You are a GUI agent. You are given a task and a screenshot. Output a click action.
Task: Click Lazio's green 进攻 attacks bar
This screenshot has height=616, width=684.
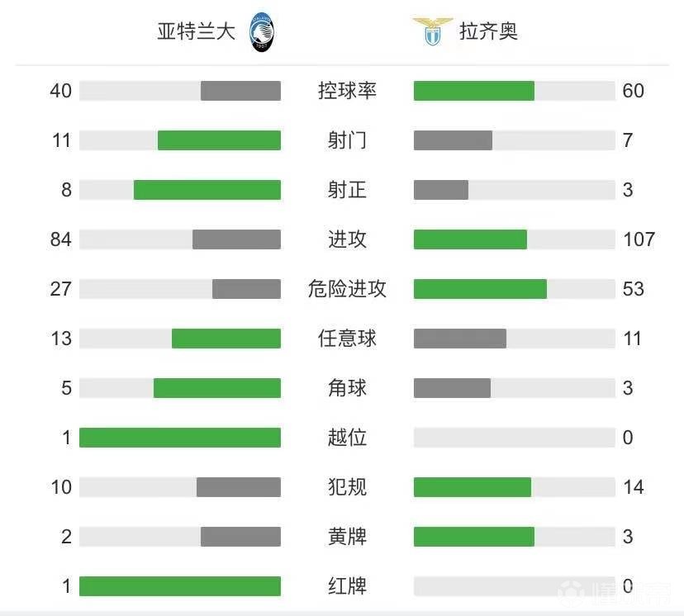pyautogui.click(x=470, y=239)
